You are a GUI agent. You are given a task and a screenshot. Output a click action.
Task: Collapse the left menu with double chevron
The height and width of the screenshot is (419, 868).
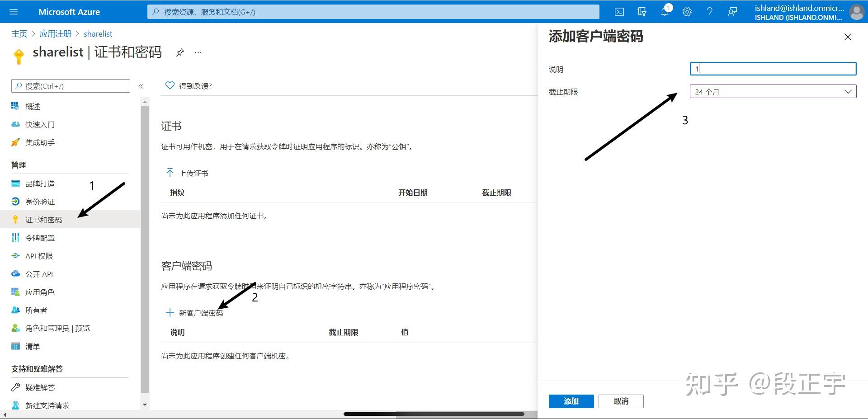(x=141, y=86)
